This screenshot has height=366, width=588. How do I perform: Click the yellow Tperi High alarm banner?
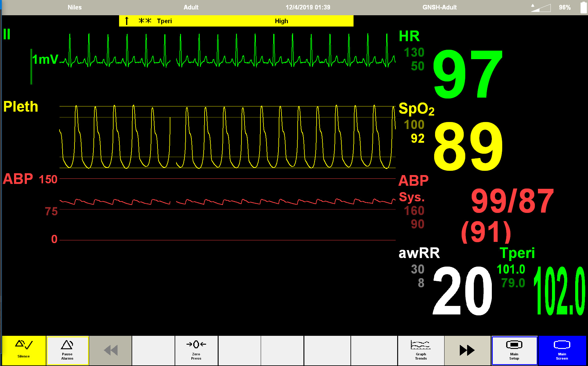click(236, 21)
